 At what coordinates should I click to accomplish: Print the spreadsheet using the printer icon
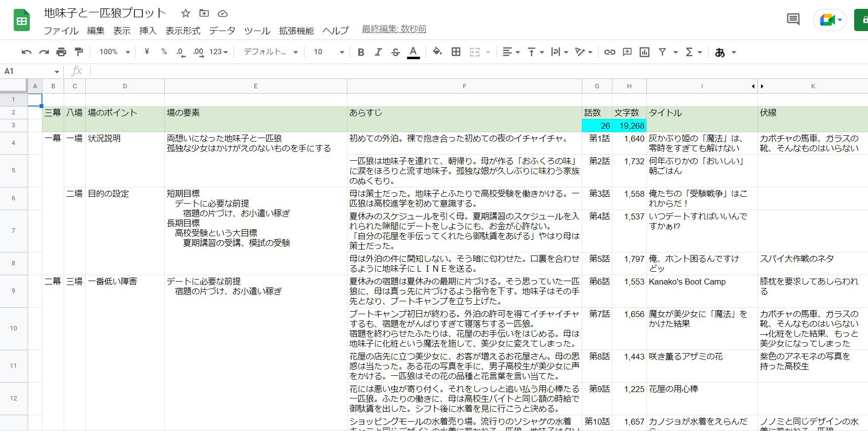pos(61,52)
